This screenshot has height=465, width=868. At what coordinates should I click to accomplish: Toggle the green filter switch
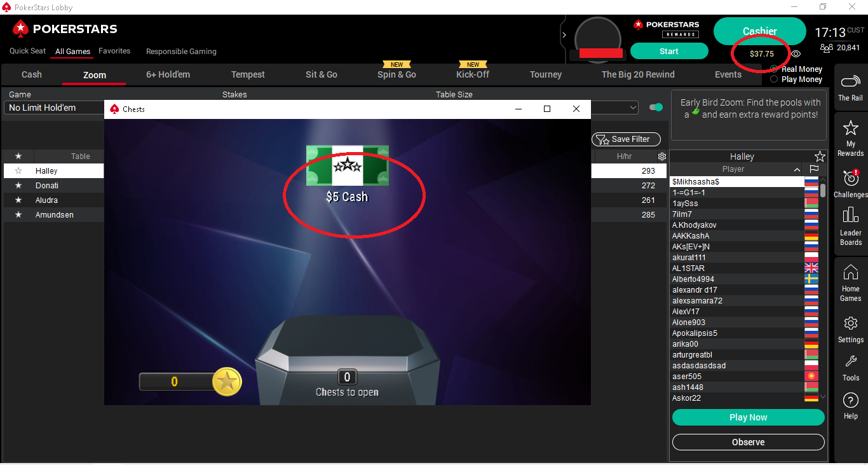coord(656,108)
